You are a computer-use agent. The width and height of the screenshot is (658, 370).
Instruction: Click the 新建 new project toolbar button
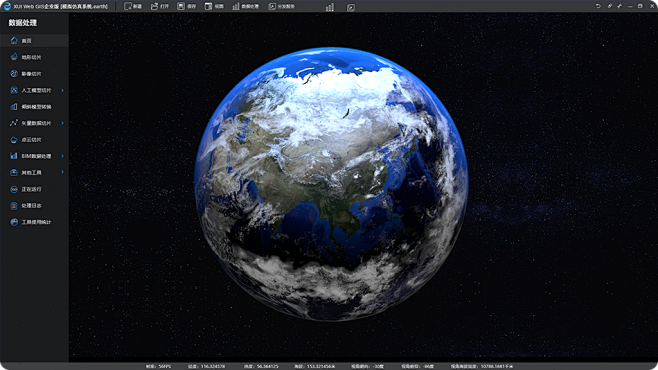(133, 6)
